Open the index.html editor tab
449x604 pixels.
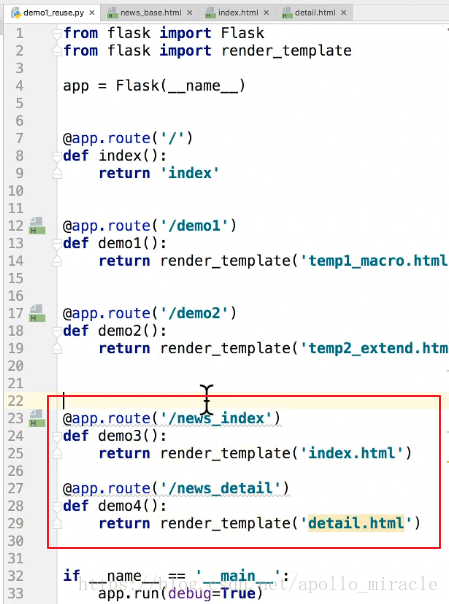tap(238, 13)
